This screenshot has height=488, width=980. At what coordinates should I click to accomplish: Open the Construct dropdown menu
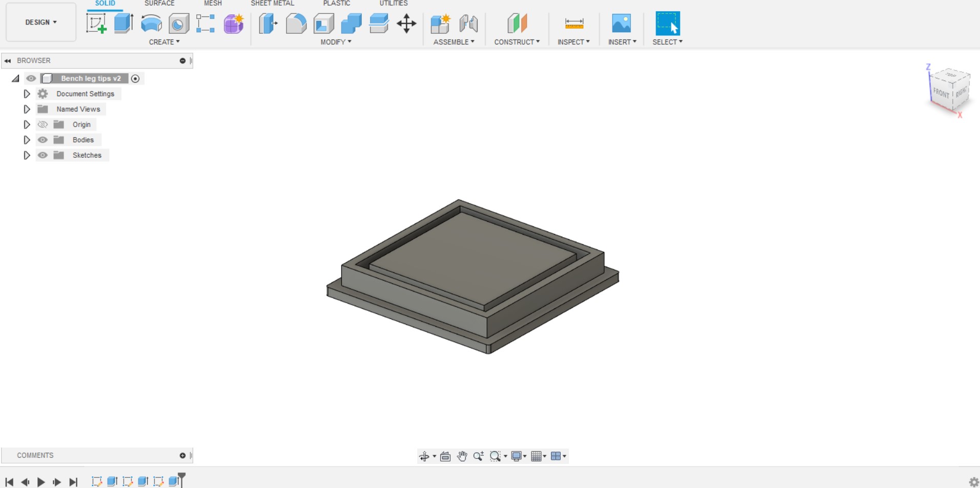tap(517, 42)
